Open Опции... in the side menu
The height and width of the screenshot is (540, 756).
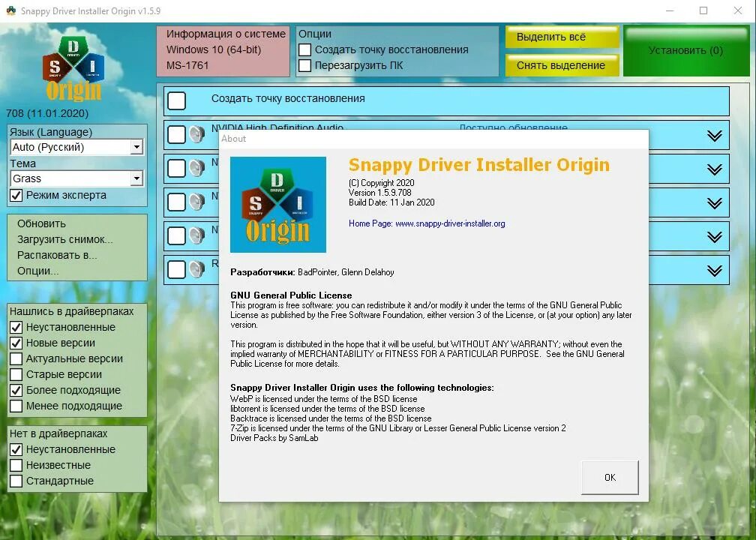click(38, 271)
